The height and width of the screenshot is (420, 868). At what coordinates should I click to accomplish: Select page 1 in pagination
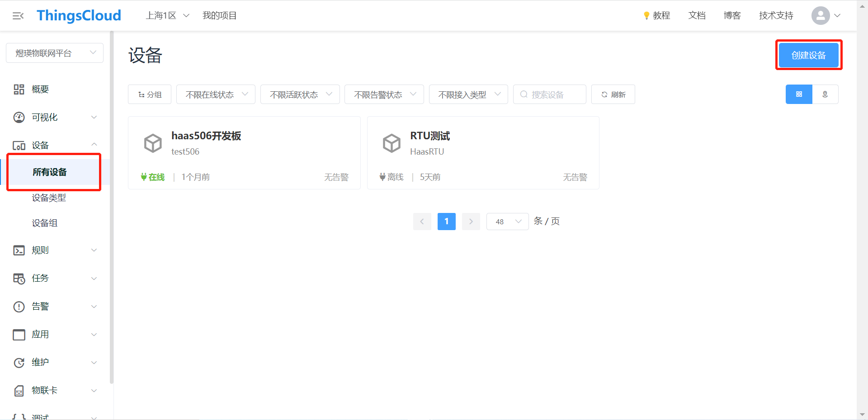coord(447,222)
